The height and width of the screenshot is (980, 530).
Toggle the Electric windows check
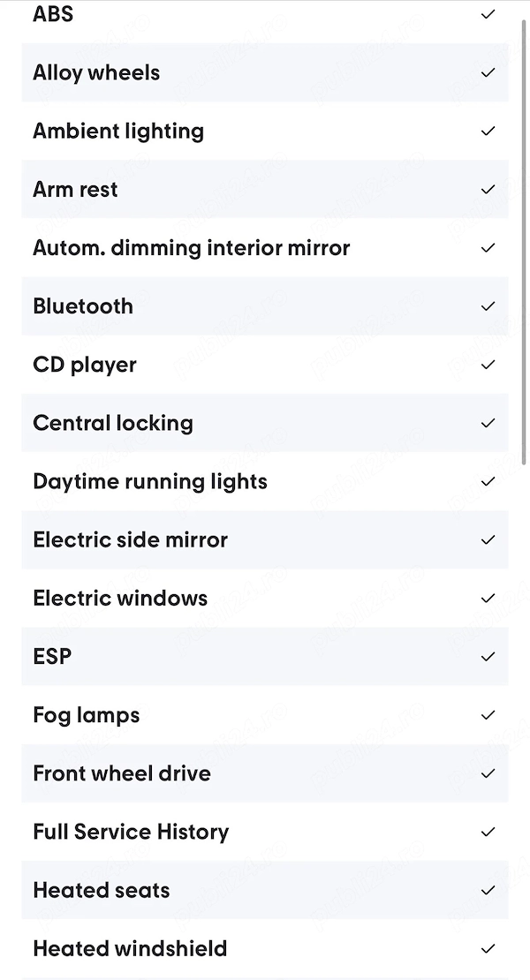click(488, 598)
